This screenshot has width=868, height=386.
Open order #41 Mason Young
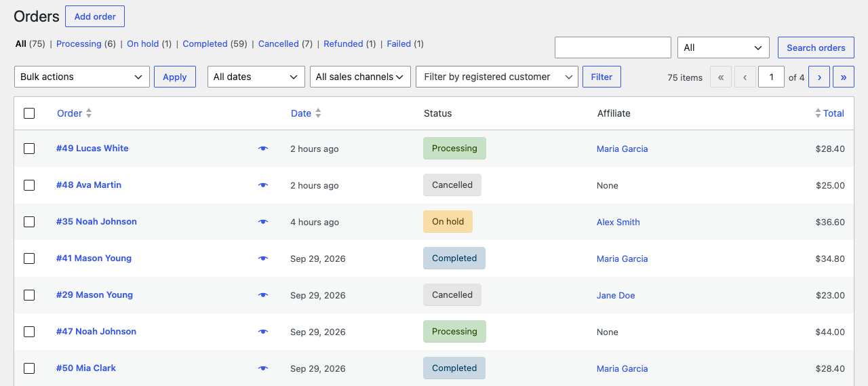tap(94, 258)
